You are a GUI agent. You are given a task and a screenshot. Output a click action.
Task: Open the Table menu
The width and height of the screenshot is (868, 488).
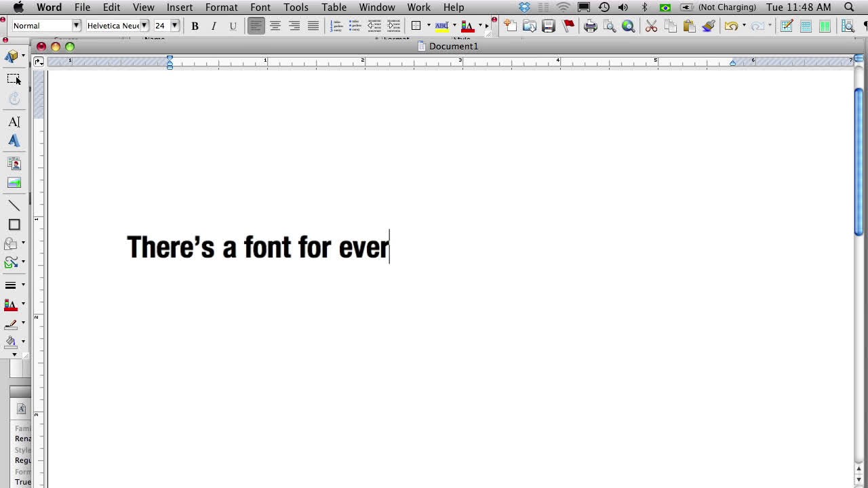[x=334, y=7]
